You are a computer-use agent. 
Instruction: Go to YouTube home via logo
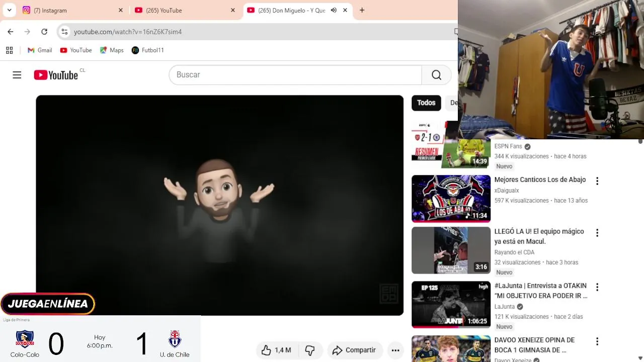point(56,75)
